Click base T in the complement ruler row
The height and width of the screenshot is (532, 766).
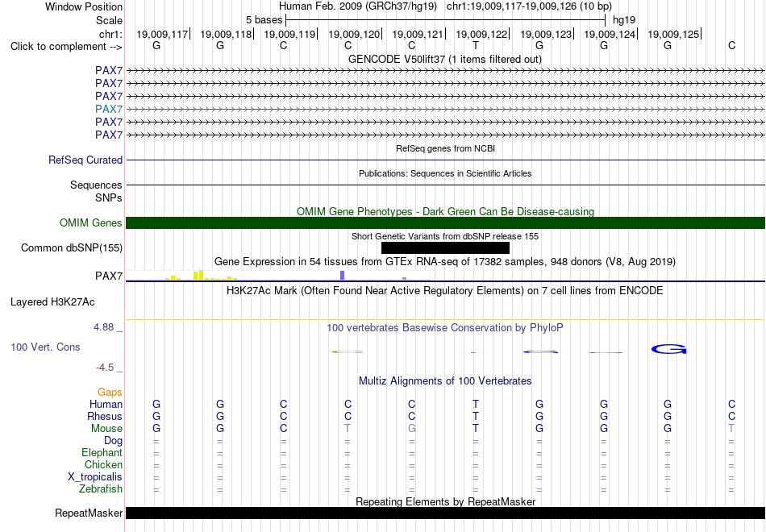(x=476, y=45)
